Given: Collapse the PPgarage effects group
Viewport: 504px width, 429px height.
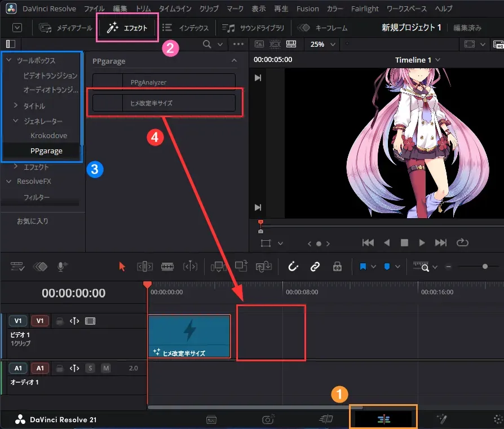Looking at the screenshot, I should (235, 61).
